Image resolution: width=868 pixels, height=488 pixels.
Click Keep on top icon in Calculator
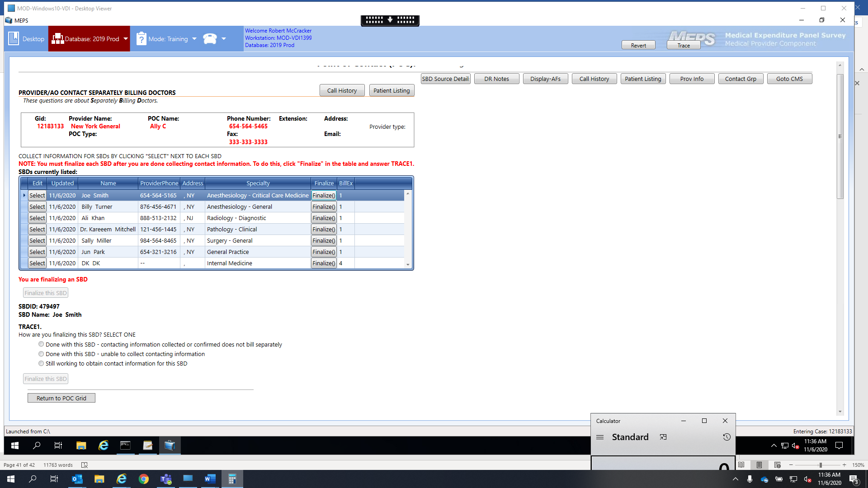[663, 437]
